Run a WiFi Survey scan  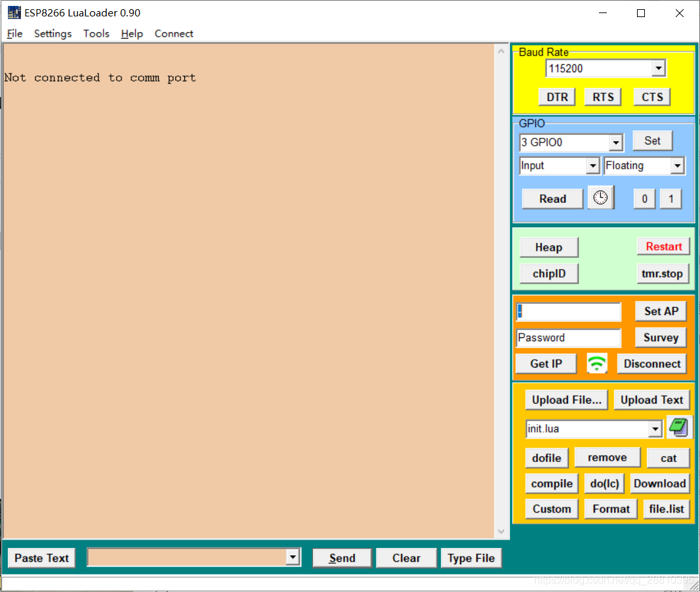point(660,337)
